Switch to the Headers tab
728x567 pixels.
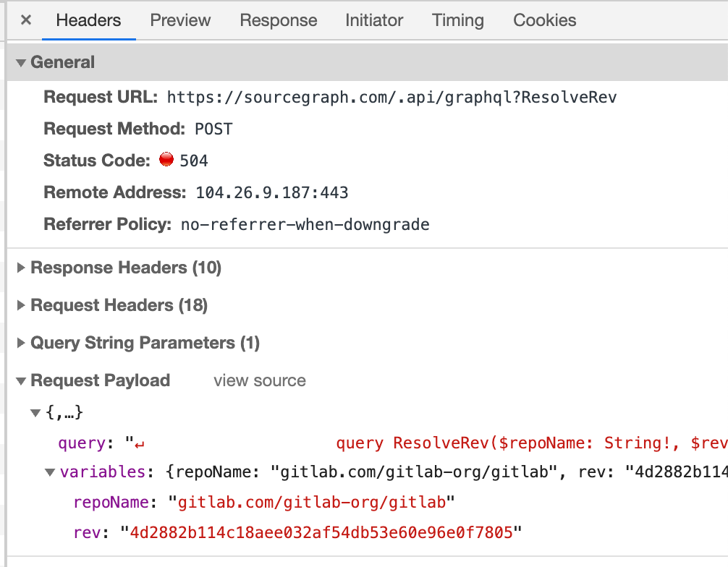pos(88,20)
